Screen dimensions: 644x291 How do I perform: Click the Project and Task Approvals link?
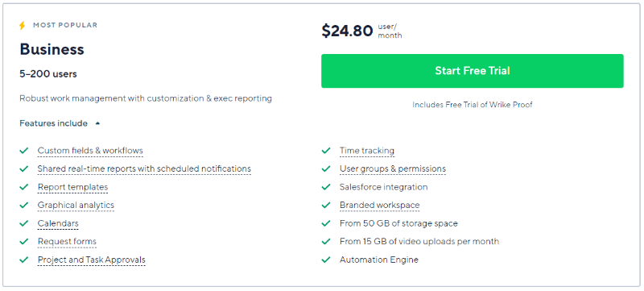[x=92, y=260]
